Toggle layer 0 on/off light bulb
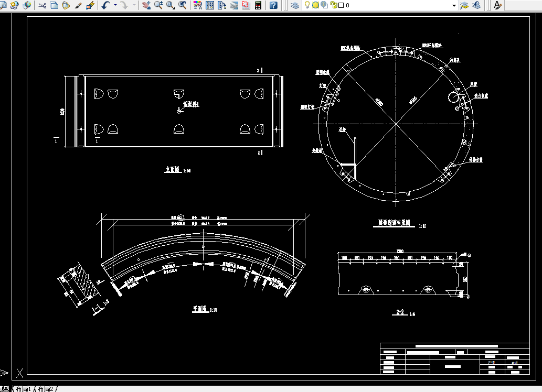Screen dimensions: 542x392 coord(306,5)
